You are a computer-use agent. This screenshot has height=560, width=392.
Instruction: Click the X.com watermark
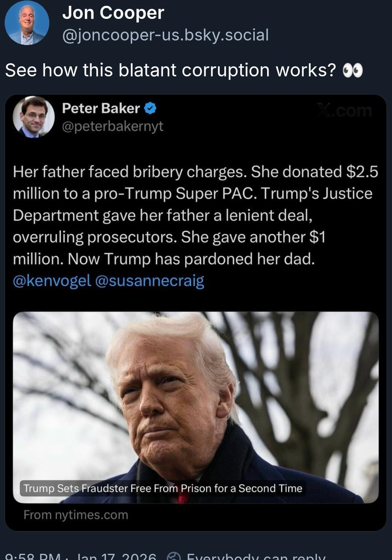pos(344,111)
